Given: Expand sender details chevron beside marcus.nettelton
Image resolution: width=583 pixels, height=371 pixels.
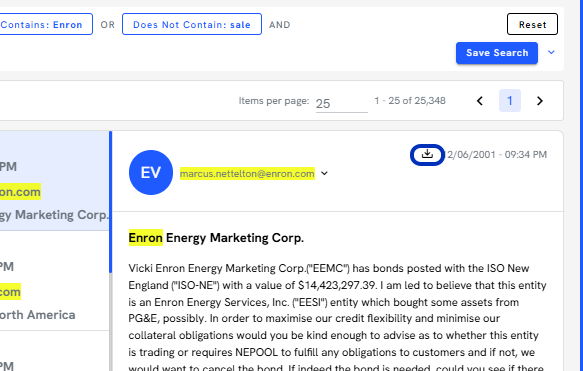Looking at the screenshot, I should [324, 173].
